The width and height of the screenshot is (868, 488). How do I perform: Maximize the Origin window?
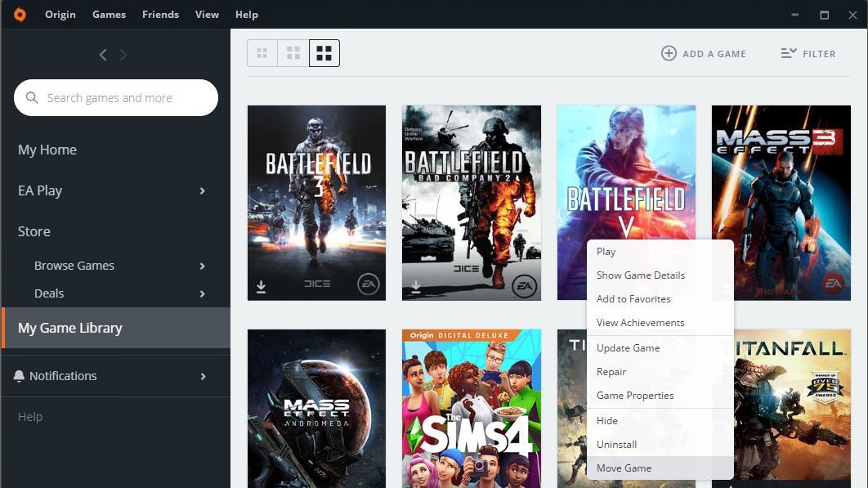[x=824, y=15]
